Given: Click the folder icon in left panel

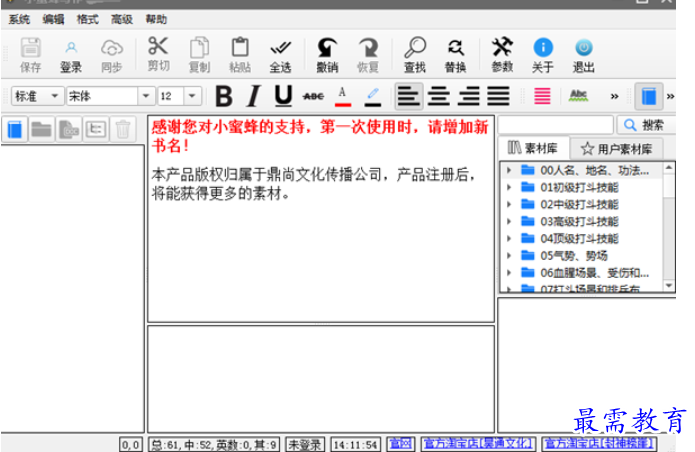Looking at the screenshot, I should pos(41,129).
